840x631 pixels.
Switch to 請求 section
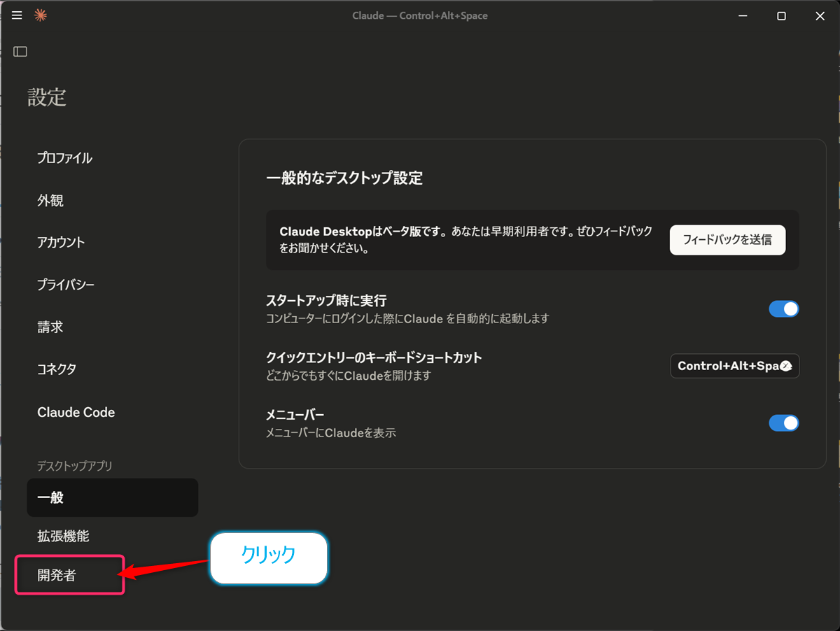coord(50,327)
